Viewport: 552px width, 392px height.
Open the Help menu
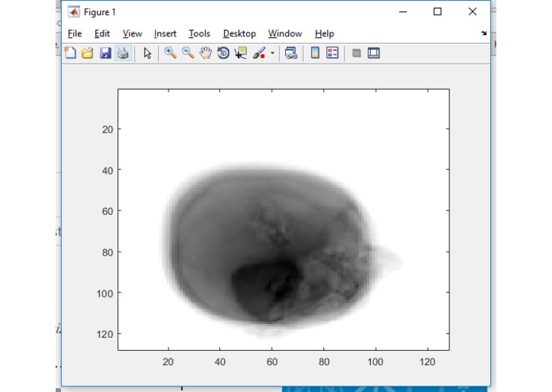[x=324, y=34]
